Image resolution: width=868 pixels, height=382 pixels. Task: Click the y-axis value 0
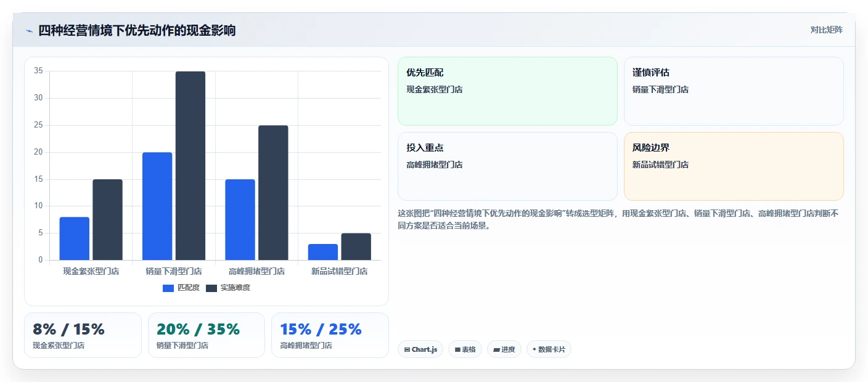(41, 260)
